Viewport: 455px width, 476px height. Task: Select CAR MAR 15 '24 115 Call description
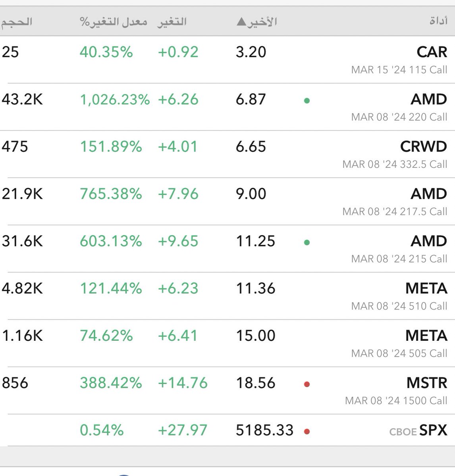click(399, 70)
